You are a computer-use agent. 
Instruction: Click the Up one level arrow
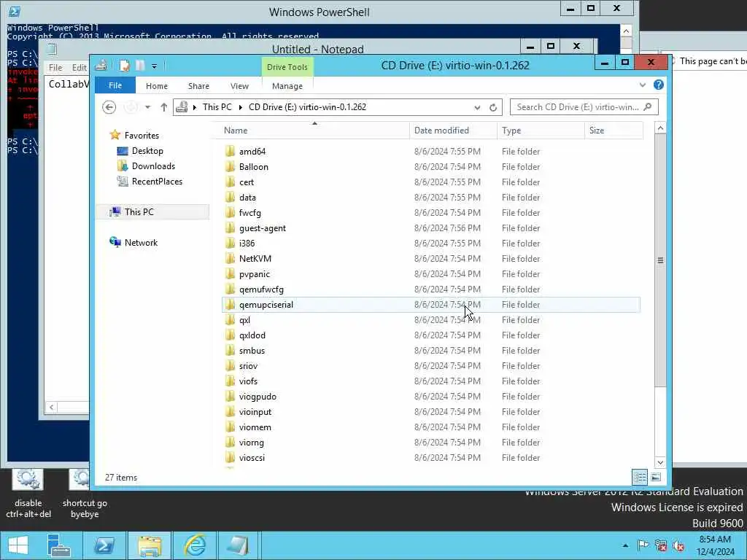pos(164,107)
